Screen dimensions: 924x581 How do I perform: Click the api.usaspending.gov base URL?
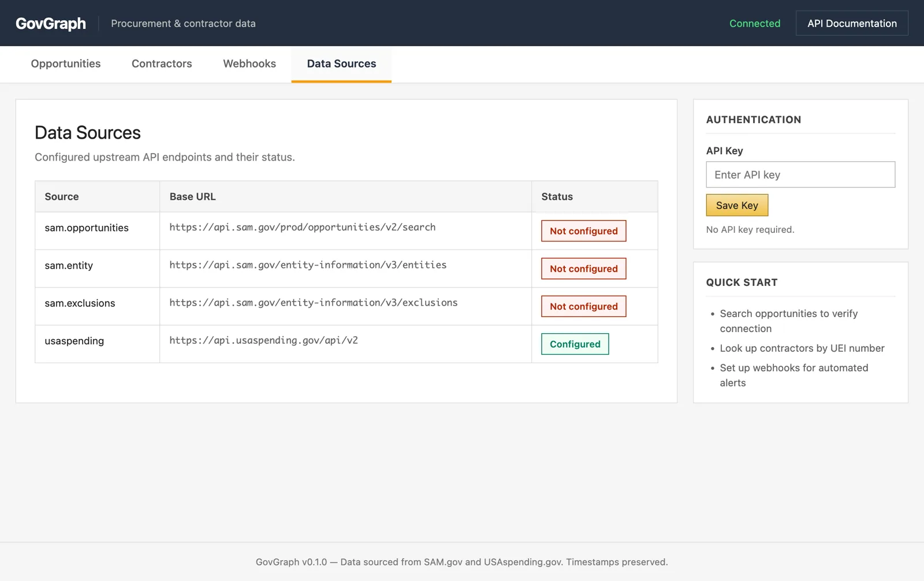click(263, 340)
